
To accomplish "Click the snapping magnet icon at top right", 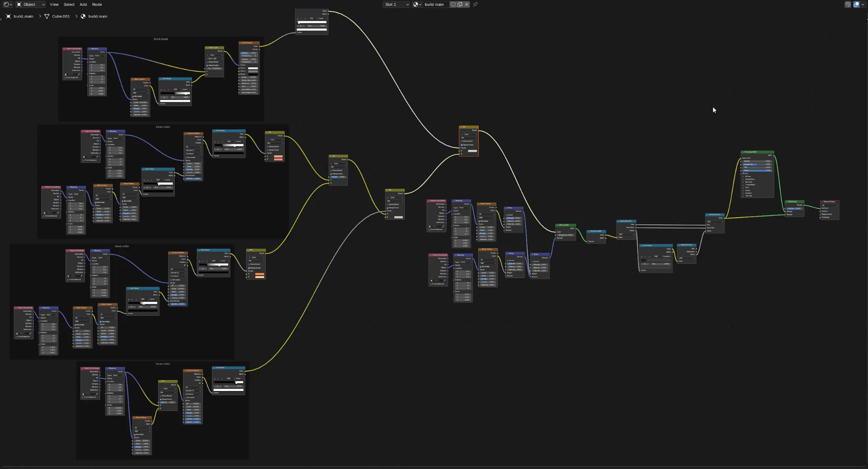I will (847, 4).
